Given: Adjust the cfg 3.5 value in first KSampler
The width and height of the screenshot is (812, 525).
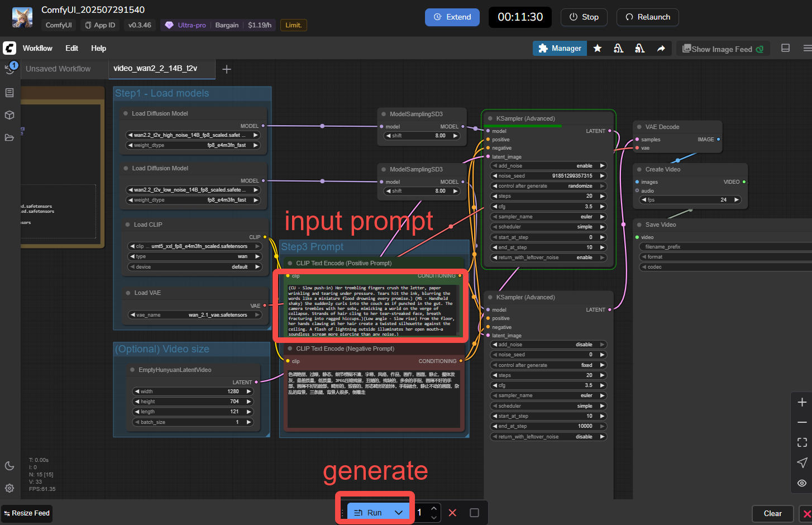Looking at the screenshot, I should tap(548, 207).
